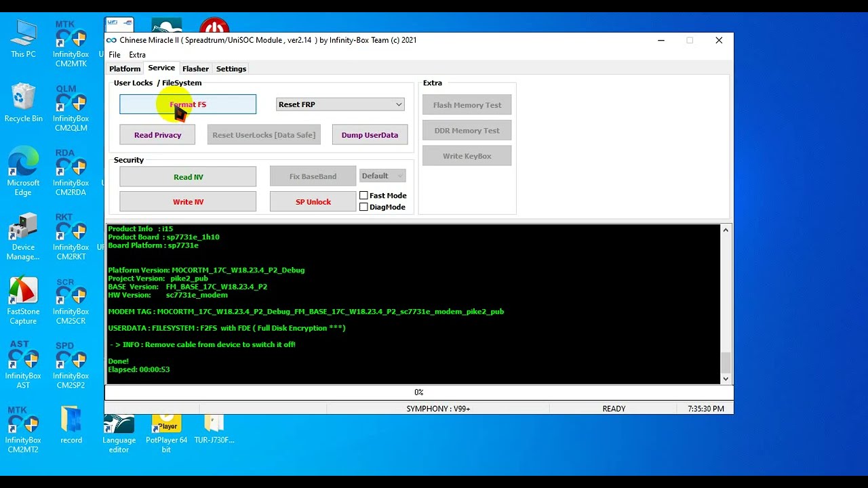Click SYMPHONY : V99+ status entry
Viewport: 868px width, 488px height.
click(x=438, y=409)
